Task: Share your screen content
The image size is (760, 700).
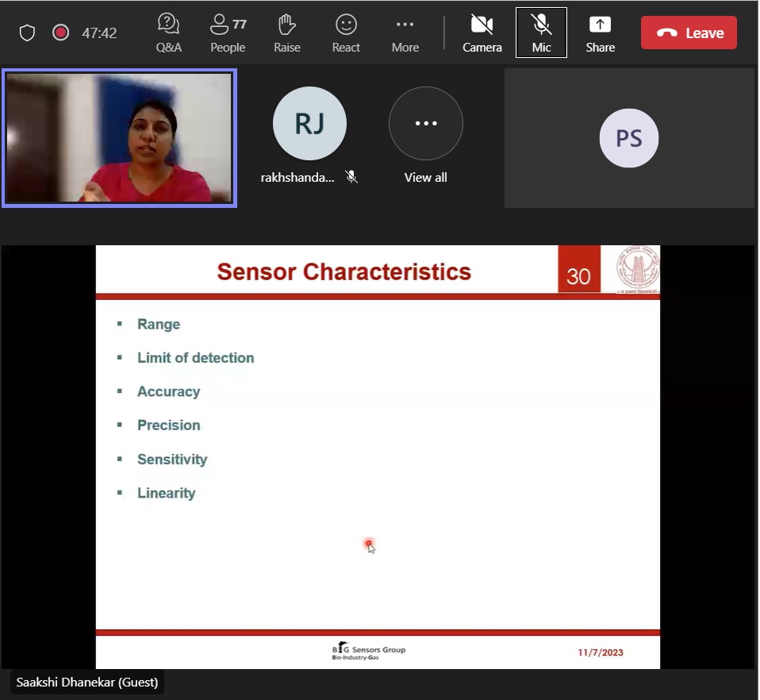Action: 600,33
